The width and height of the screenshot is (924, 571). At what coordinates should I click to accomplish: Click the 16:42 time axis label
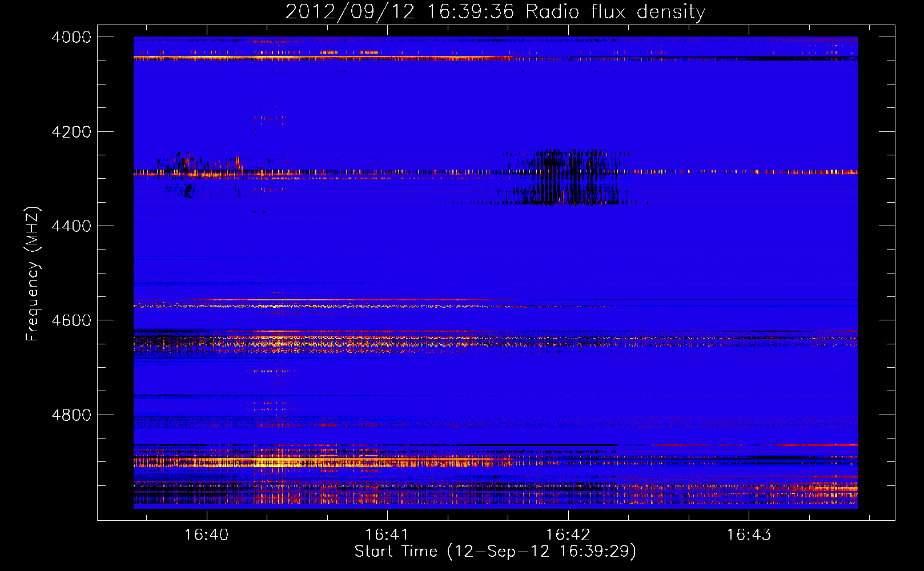coord(568,535)
